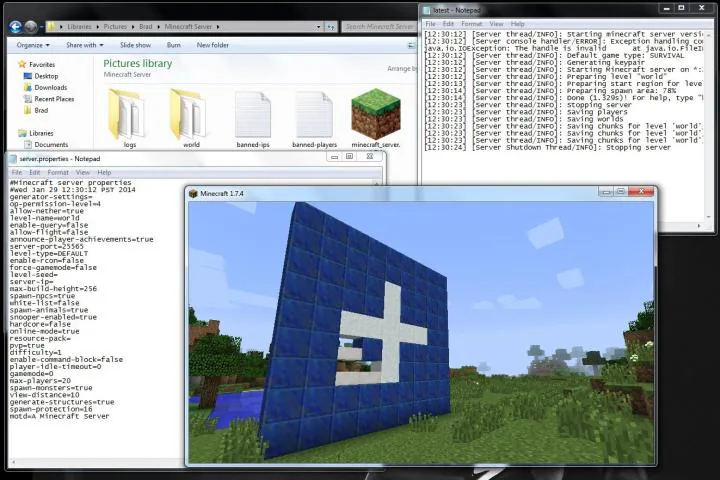
Task: Open the address bar history dropdown arrow
Action: [x=319, y=27]
